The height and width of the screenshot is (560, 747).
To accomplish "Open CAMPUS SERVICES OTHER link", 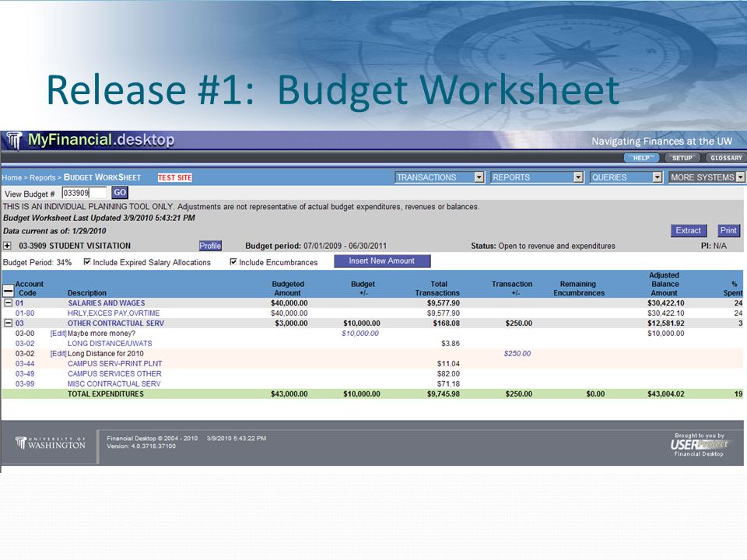I will click(x=114, y=374).
